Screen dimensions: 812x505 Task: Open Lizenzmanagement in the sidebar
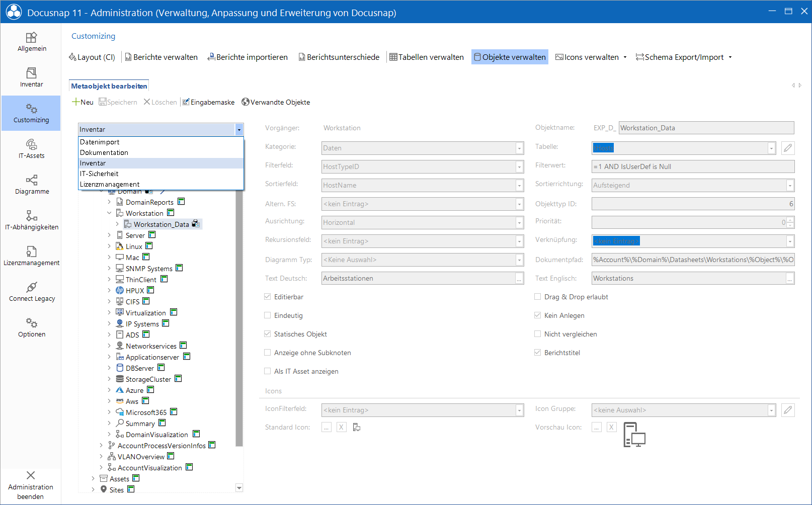click(x=31, y=256)
